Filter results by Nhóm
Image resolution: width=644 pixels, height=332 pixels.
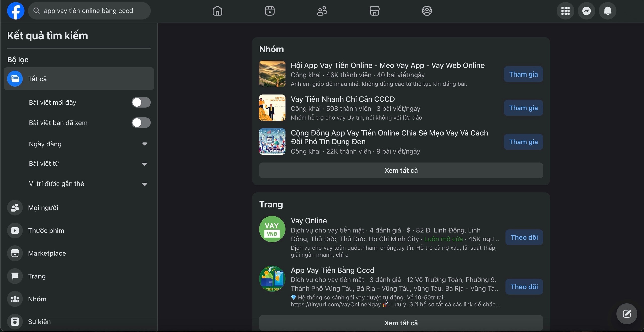coord(79,299)
